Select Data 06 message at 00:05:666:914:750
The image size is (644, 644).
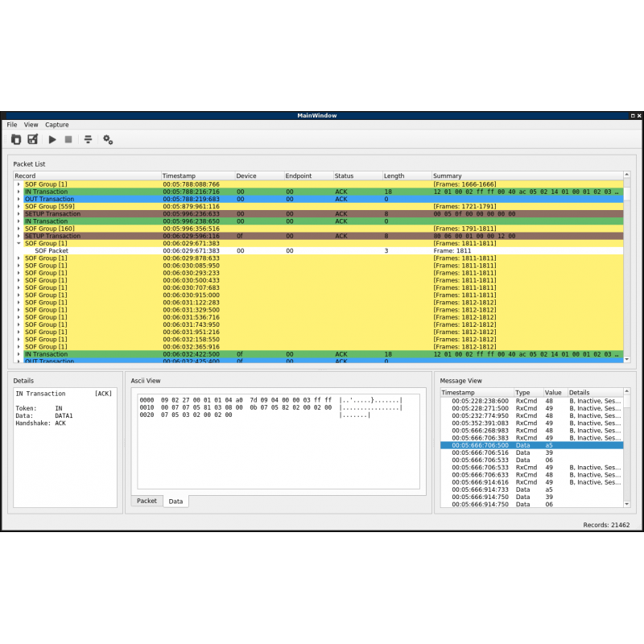coord(532,505)
